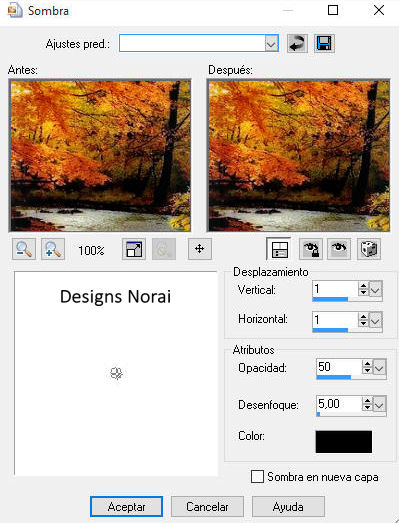Click the fit image to window icon

coord(134,249)
